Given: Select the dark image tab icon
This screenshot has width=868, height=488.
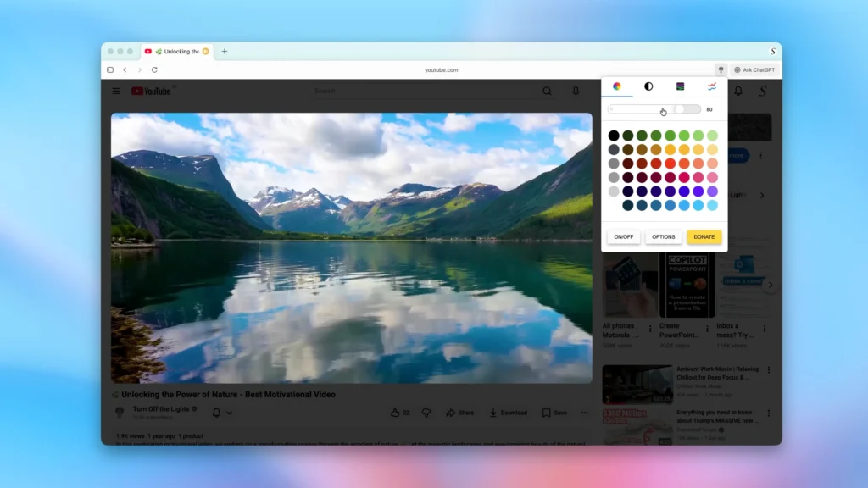Looking at the screenshot, I should (x=680, y=86).
